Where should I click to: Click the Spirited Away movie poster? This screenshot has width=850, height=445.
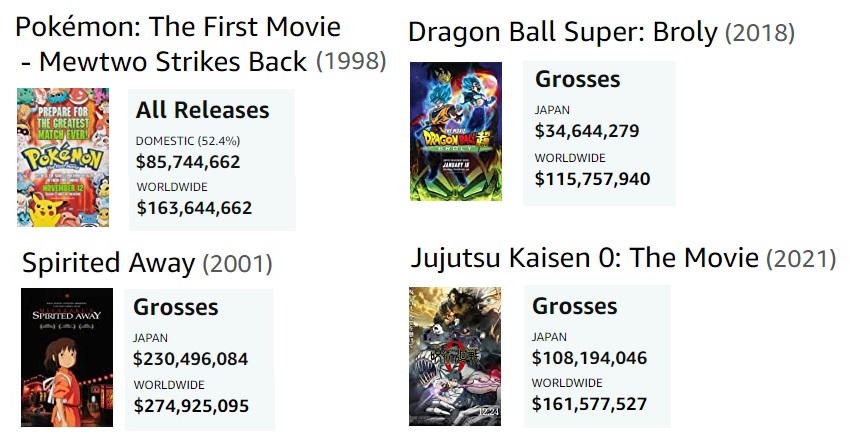[67, 358]
